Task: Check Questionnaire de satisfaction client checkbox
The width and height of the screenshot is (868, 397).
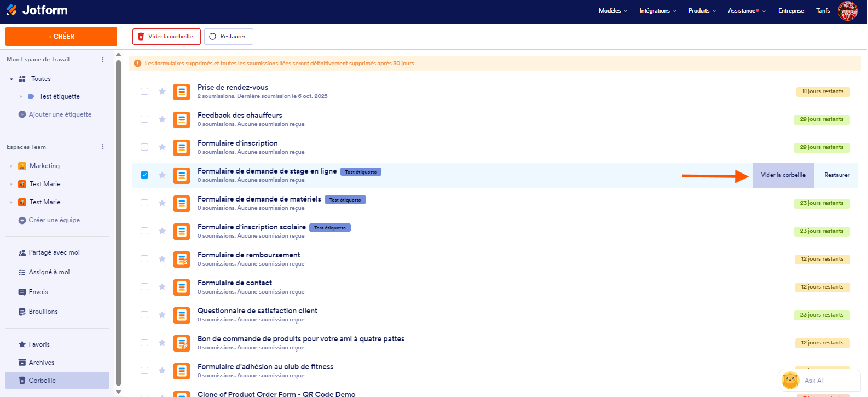Action: click(x=144, y=315)
